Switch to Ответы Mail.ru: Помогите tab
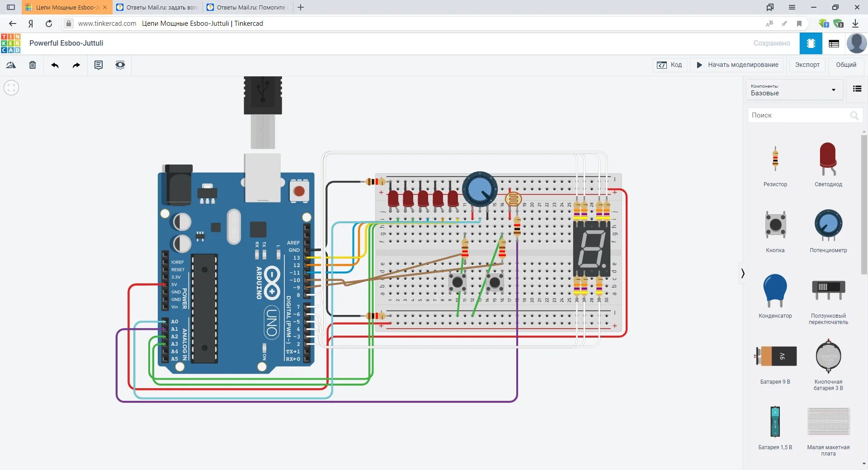Screen dimensions: 868x470 (247, 7)
